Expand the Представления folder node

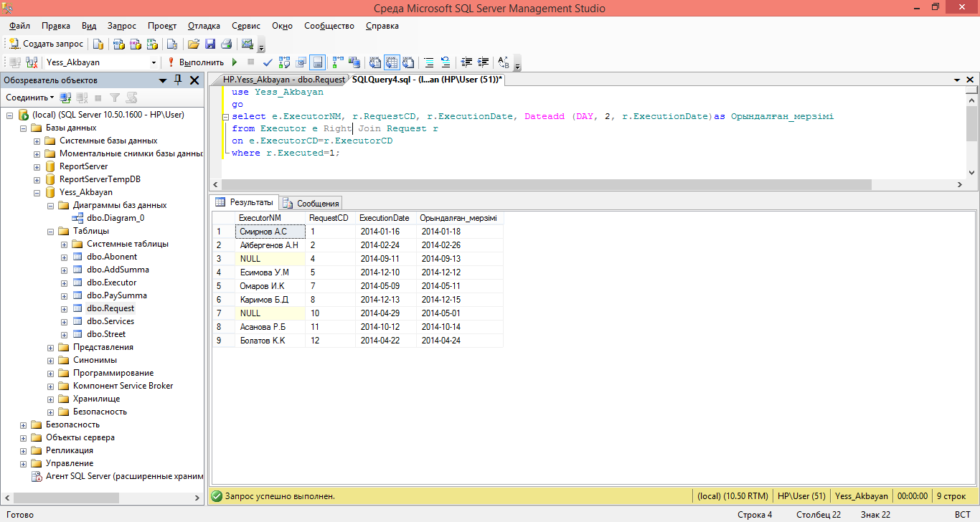pyautogui.click(x=50, y=347)
